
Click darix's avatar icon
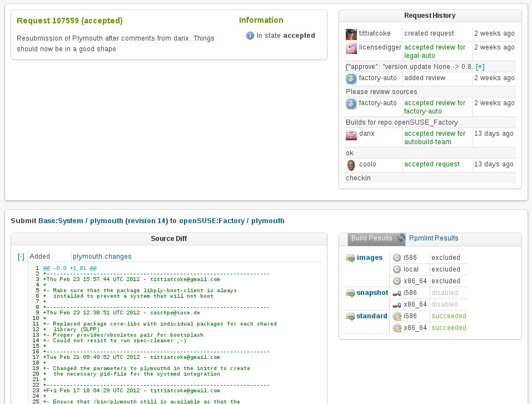351,135
